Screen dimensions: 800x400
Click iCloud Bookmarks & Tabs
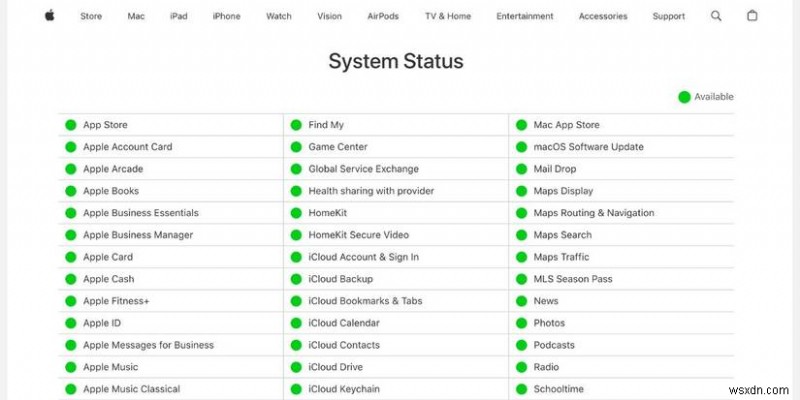click(x=365, y=301)
